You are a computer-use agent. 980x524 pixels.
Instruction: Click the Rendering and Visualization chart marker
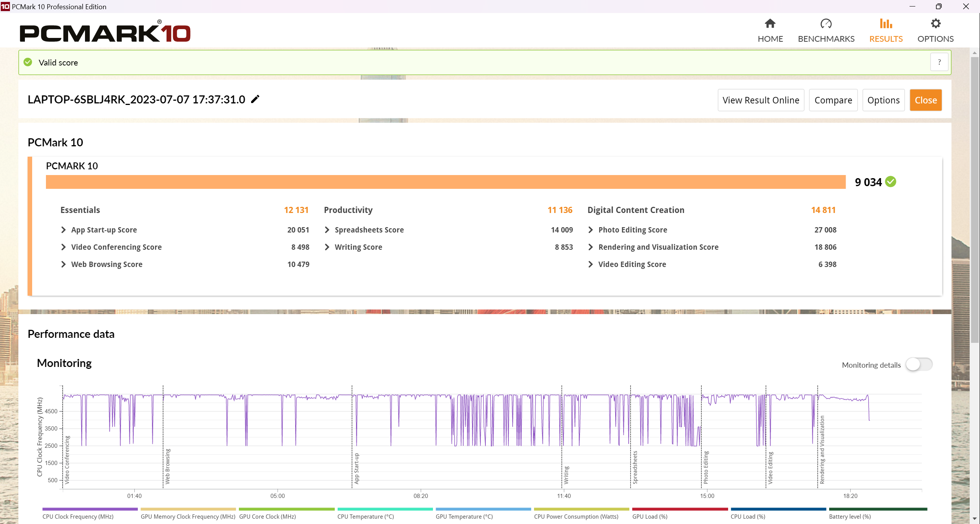pos(822,450)
